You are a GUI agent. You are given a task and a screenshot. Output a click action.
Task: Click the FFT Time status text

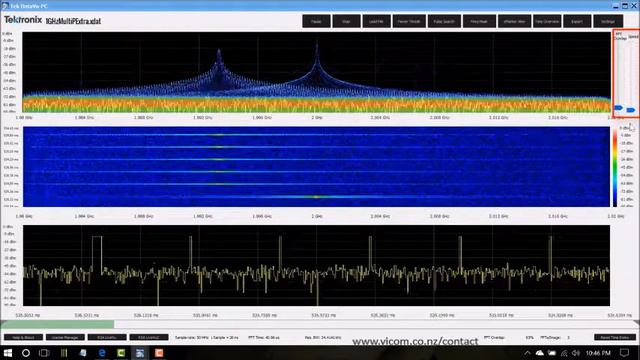coord(264,338)
